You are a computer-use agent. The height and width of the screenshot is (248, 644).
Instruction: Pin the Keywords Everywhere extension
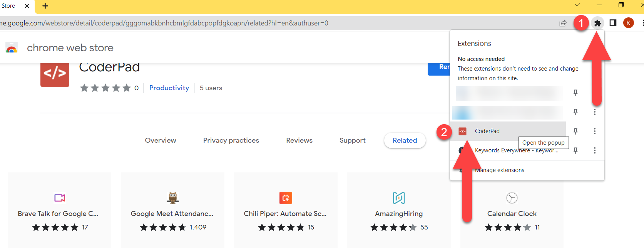(x=575, y=150)
